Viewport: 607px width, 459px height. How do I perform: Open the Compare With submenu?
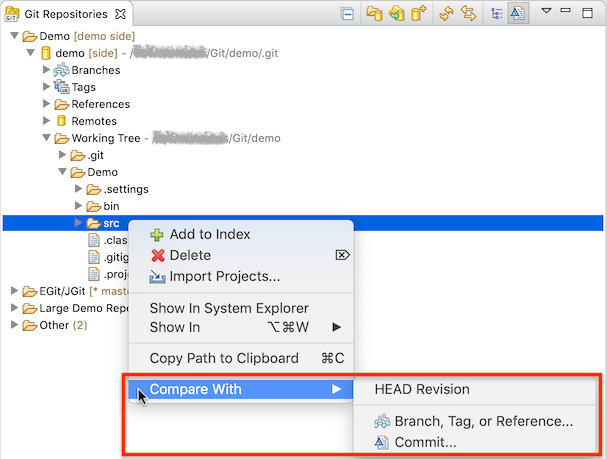coord(241,389)
